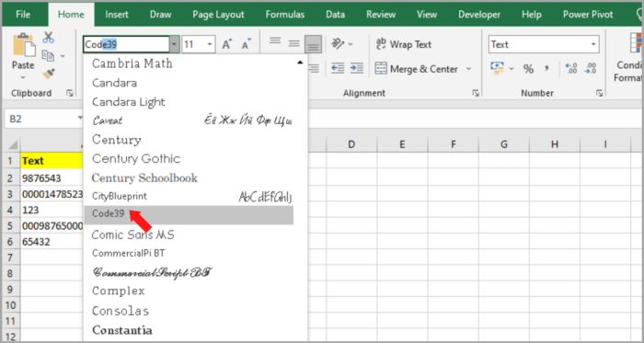This screenshot has height=343, width=644.
Task: Expand Copy options arrow
Action: 63,56
